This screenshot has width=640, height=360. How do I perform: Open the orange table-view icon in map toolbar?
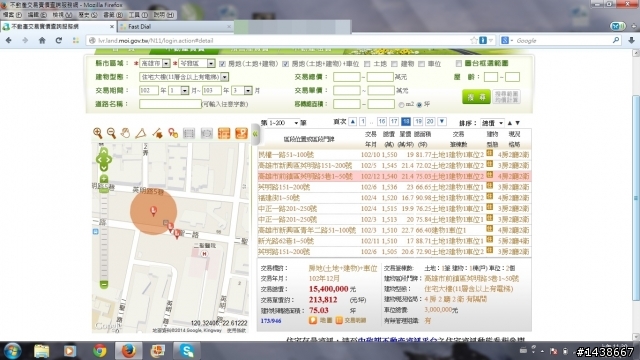[224, 133]
